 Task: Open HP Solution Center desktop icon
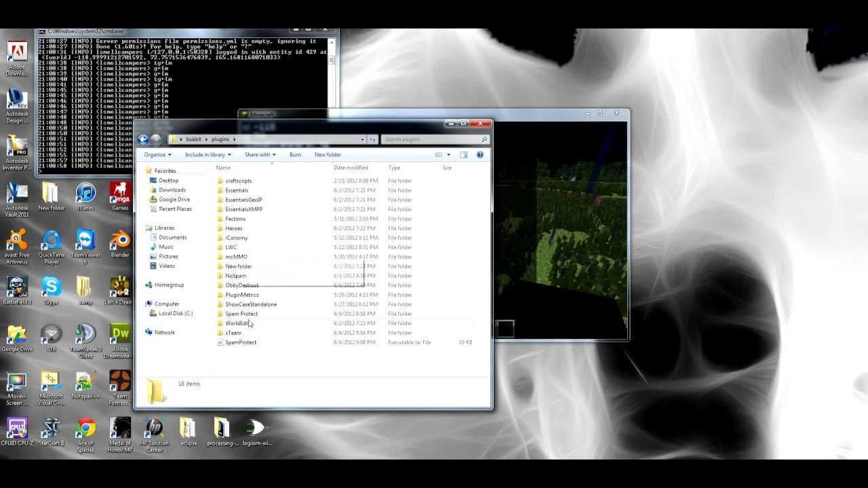pos(155,435)
